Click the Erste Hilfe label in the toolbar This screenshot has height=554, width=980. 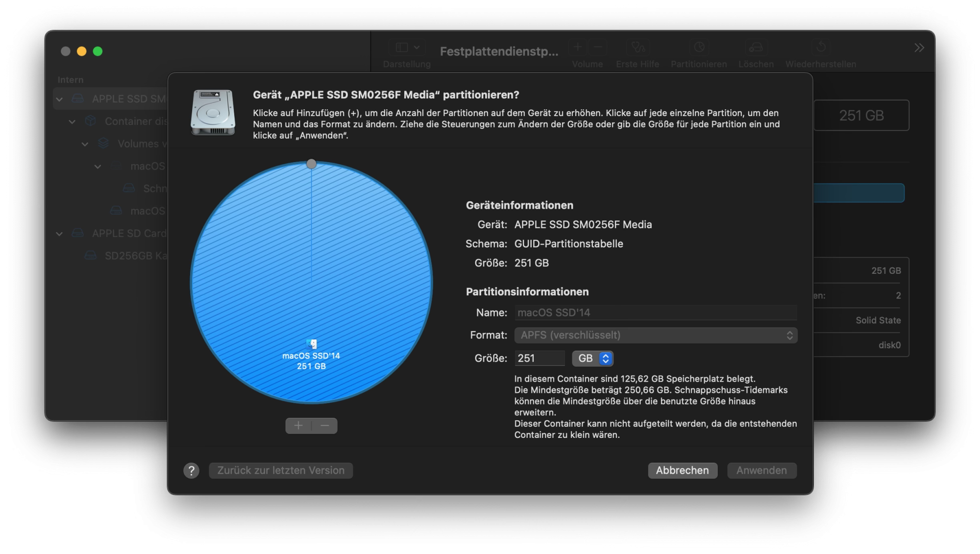637,64
